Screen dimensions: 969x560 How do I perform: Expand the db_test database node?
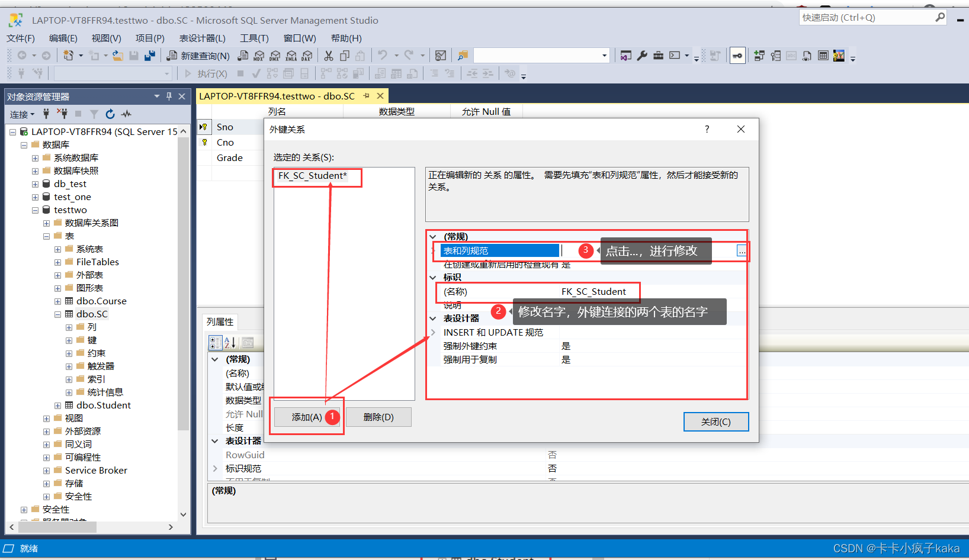pos(35,184)
